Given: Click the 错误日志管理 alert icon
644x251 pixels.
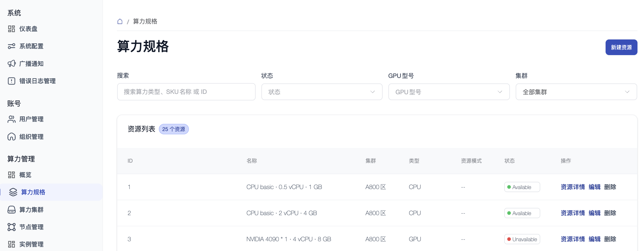Looking at the screenshot, I should point(11,81).
